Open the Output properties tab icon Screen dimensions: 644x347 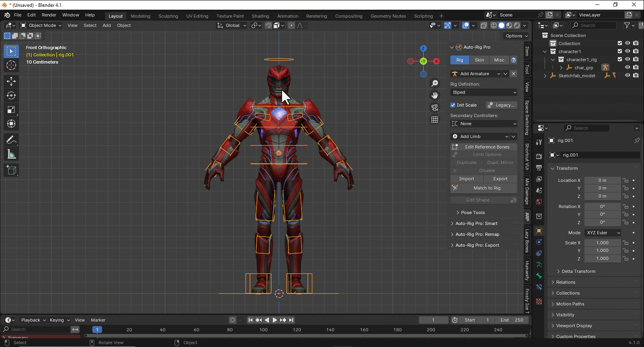(x=539, y=167)
